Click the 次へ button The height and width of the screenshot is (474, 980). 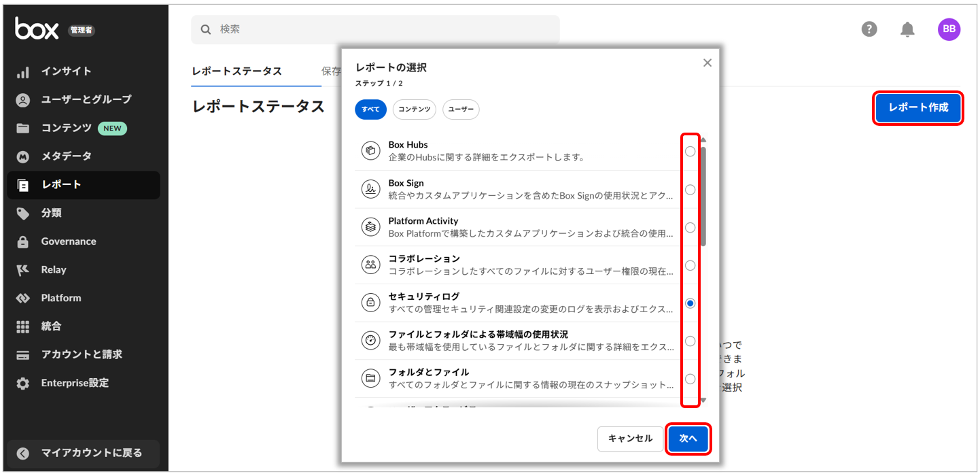tap(688, 439)
